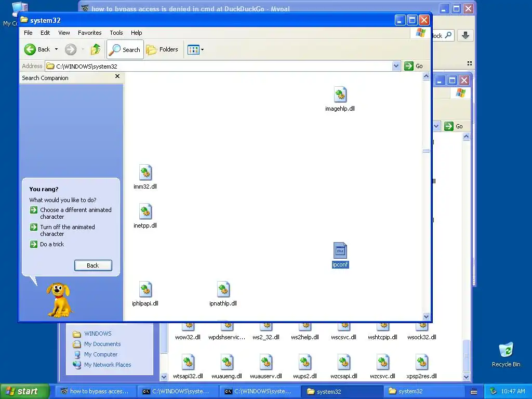
Task: Expand the address dropdown in back system32 window
Action: click(x=436, y=126)
